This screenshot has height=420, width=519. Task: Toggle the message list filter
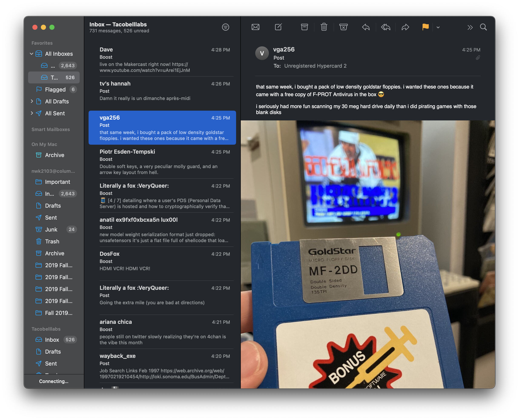tap(225, 27)
